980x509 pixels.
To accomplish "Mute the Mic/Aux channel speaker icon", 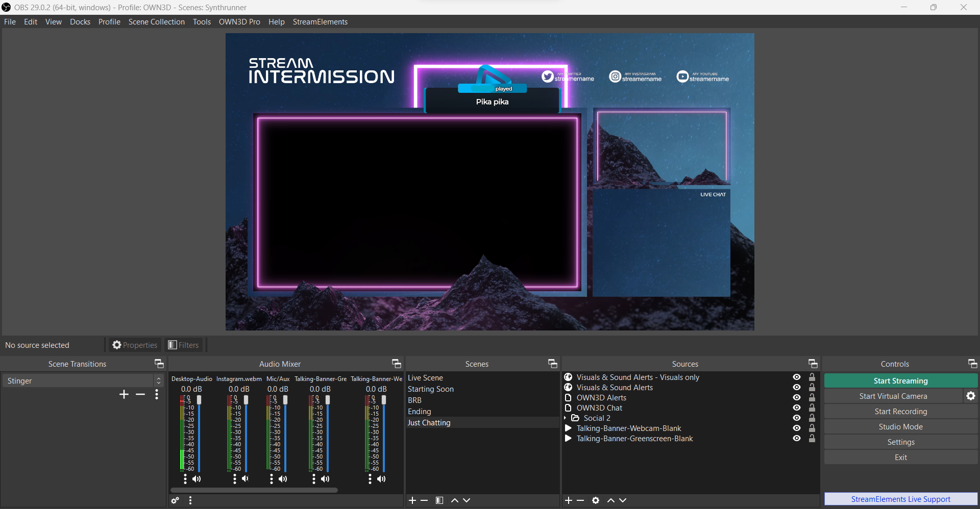I will click(x=283, y=479).
